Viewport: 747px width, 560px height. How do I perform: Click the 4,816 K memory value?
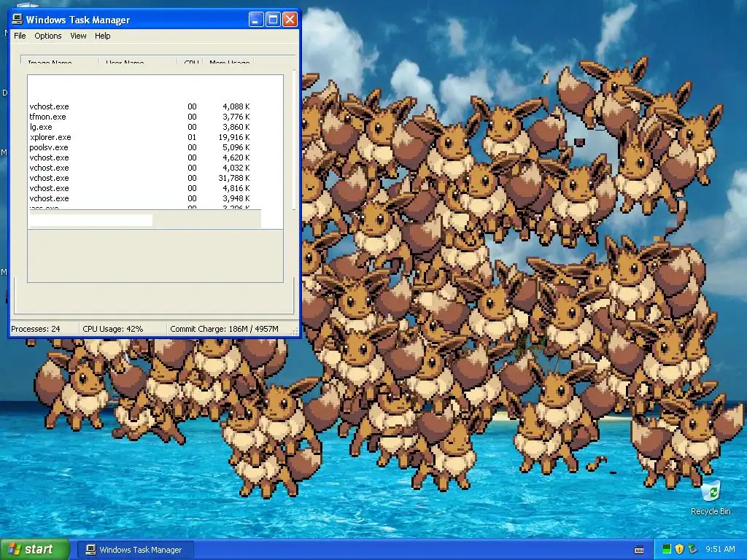pyautogui.click(x=236, y=188)
